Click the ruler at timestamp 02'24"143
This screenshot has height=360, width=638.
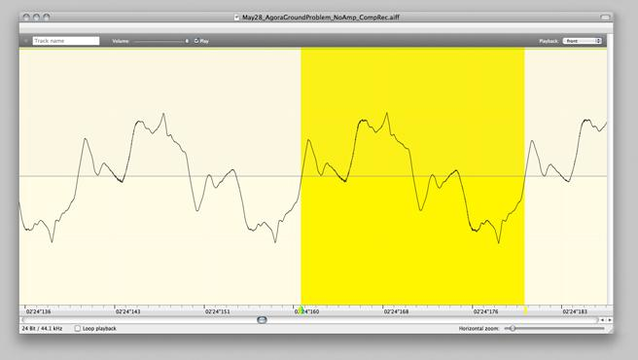[x=128, y=312]
